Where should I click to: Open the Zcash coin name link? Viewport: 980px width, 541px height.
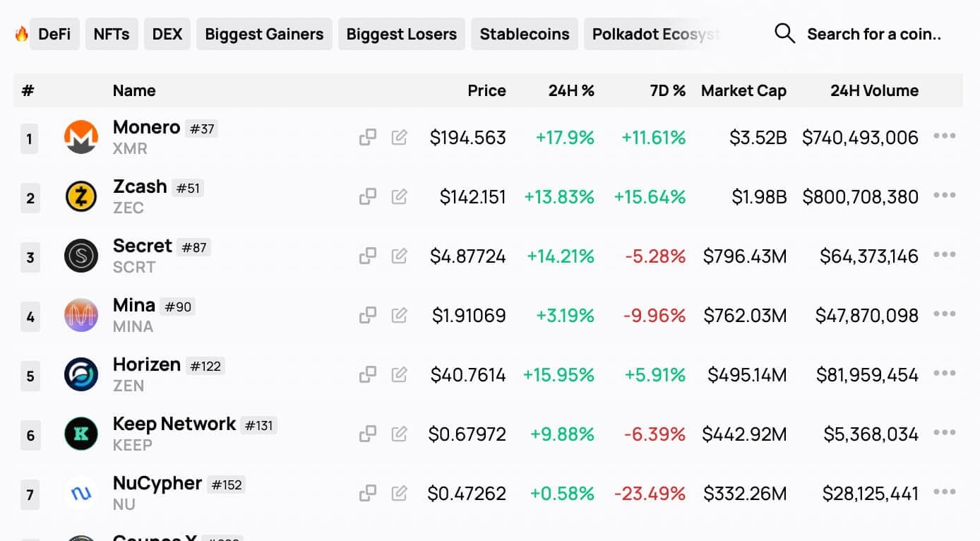tap(140, 186)
